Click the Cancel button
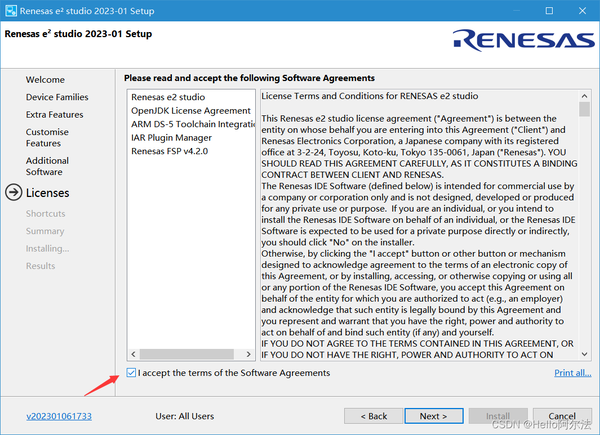Viewport: 600px width, 435px height. [x=562, y=416]
